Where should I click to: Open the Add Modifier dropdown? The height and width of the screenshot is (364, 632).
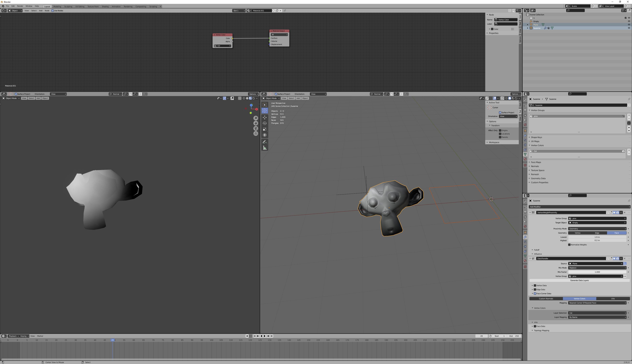pyautogui.click(x=579, y=207)
